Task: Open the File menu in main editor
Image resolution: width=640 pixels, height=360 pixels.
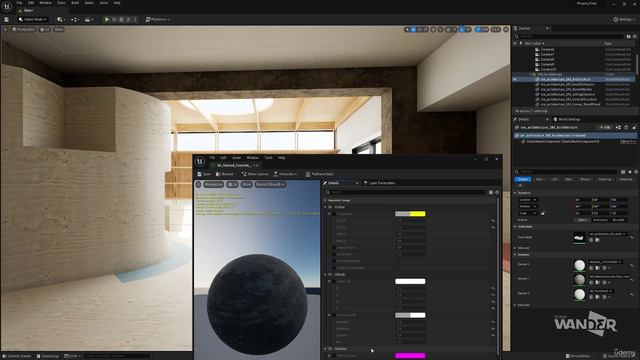Action: 19,2
